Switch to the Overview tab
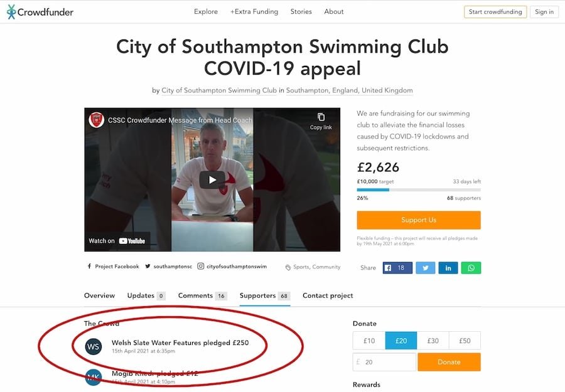 [99, 295]
